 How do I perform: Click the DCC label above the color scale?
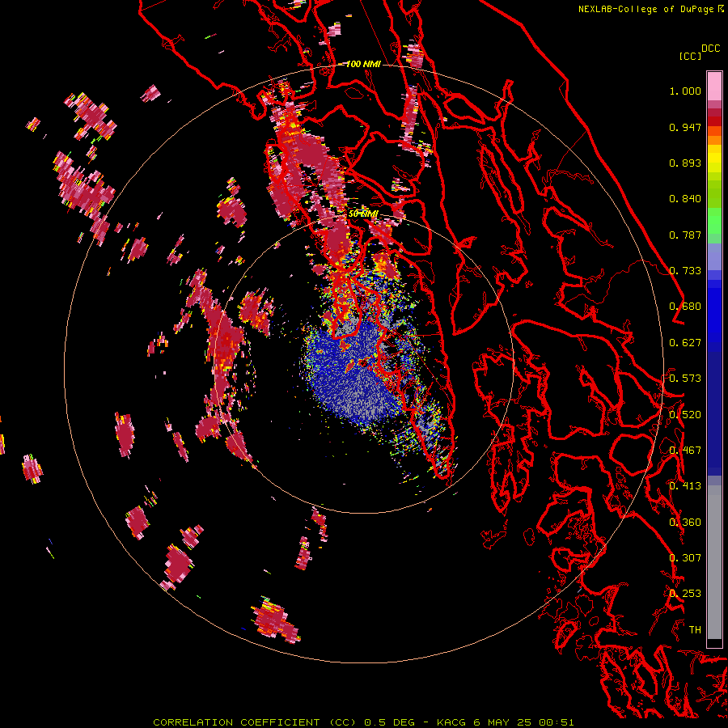(x=711, y=49)
